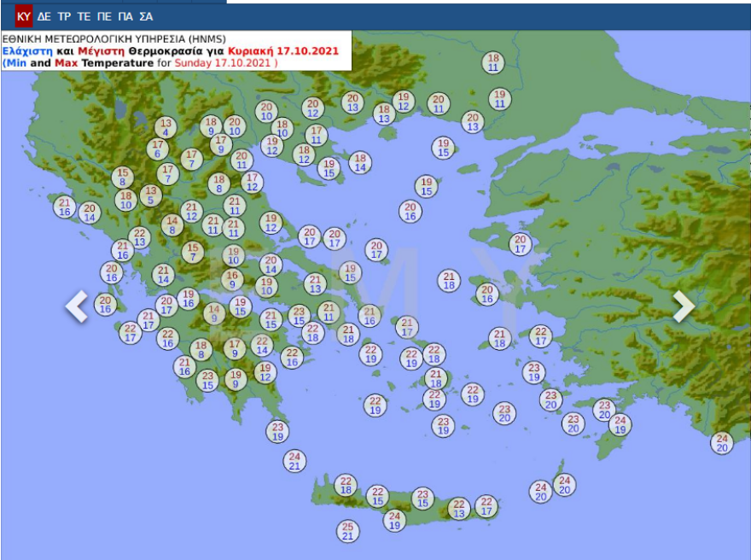This screenshot has height=560, width=751.
Task: Switch to the ΔΕ day tab
Action: (44, 16)
